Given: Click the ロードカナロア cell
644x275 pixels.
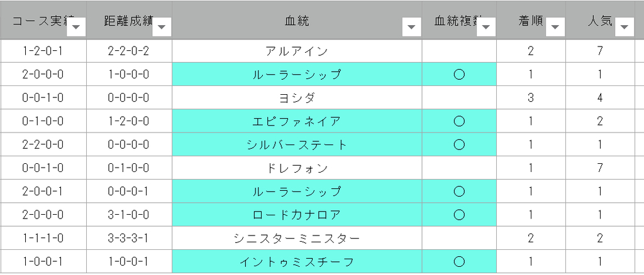Looking at the screenshot, I should tap(297, 215).
